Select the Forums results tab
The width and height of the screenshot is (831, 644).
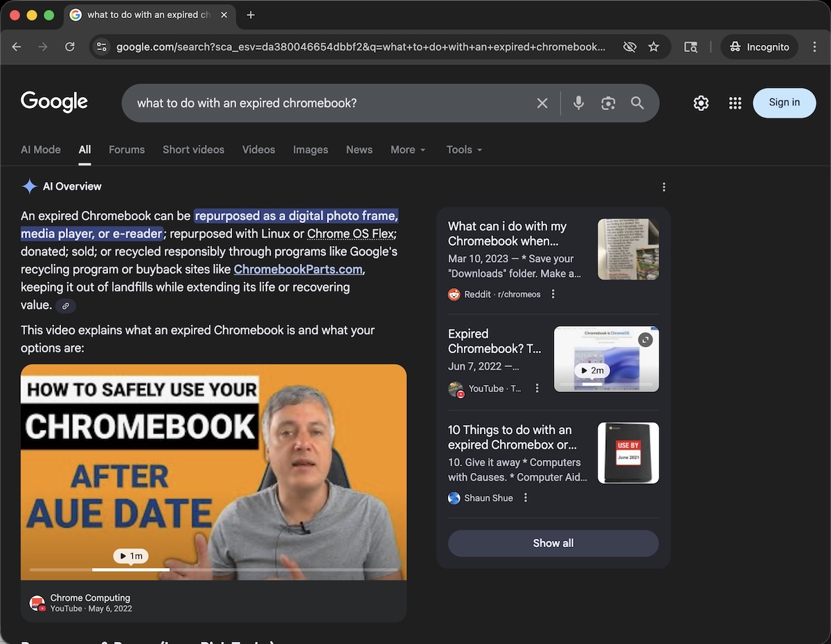pyautogui.click(x=127, y=150)
